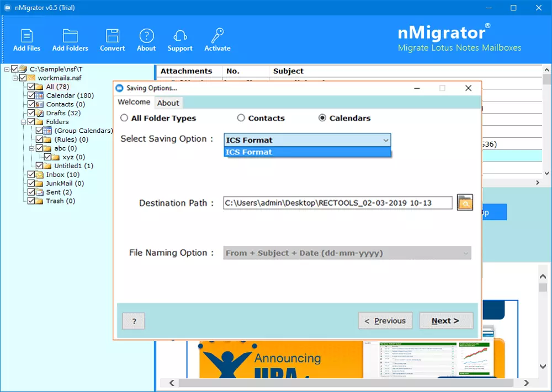552x392 pixels.
Task: Select the Contacts radio button
Action: [241, 118]
